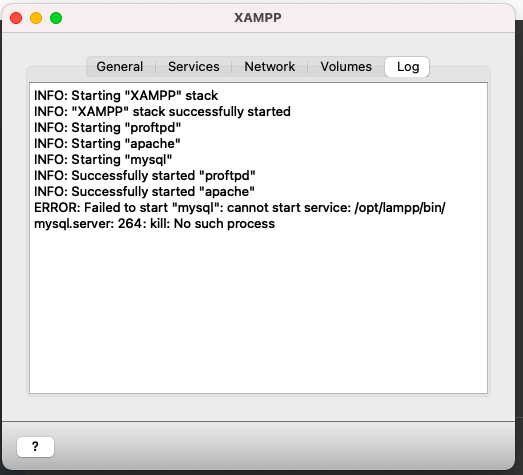
Task: Maximize XAMPP window with green button
Action: tap(56, 18)
